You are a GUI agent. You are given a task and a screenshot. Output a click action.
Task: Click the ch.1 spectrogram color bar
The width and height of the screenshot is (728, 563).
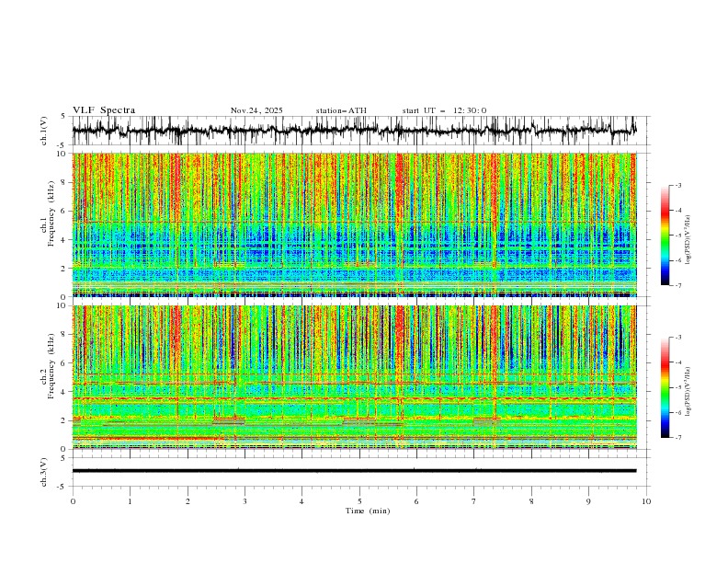point(665,236)
